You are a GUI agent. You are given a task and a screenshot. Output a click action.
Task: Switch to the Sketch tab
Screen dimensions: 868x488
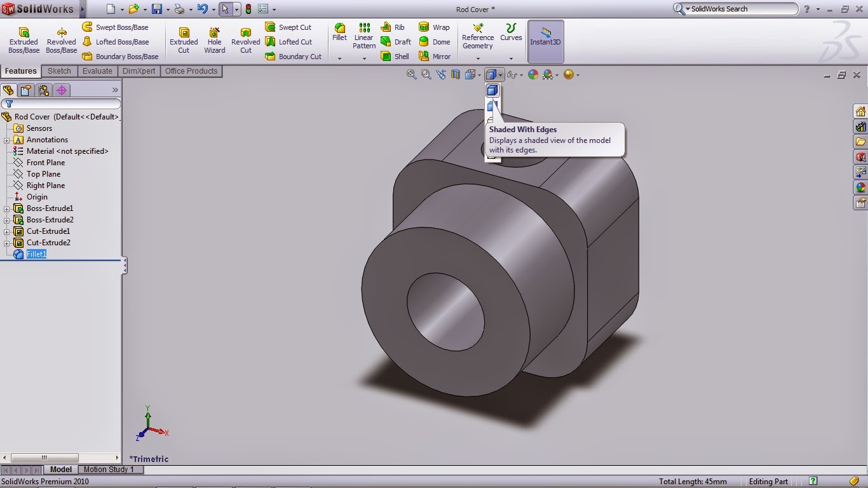59,71
